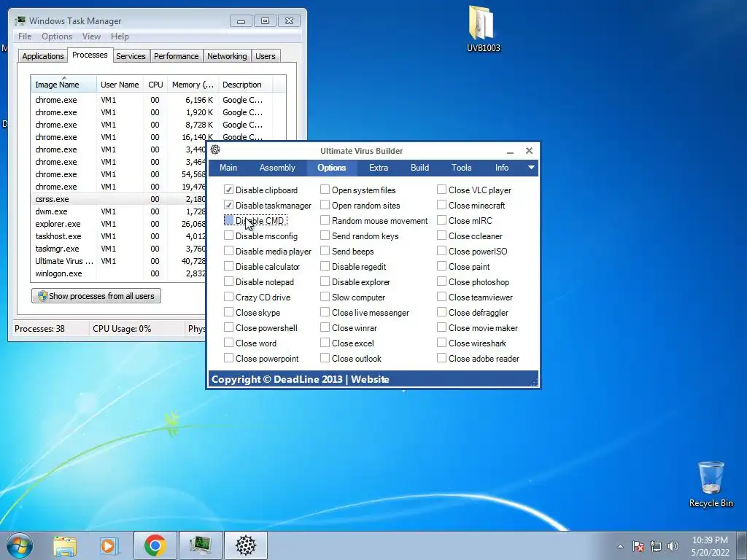Select the taskmgr.exe process row
The width and height of the screenshot is (747, 560).
pos(119,249)
